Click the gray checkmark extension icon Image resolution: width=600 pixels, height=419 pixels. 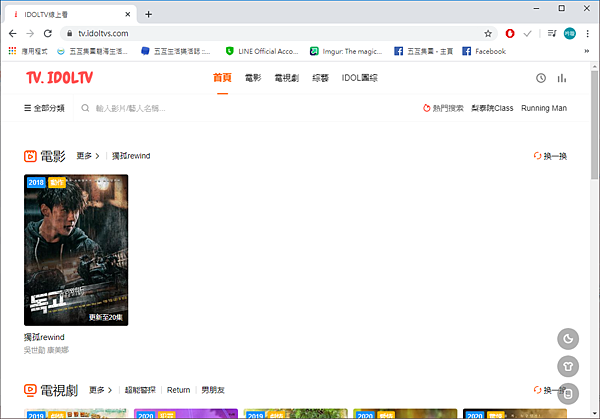(x=528, y=34)
